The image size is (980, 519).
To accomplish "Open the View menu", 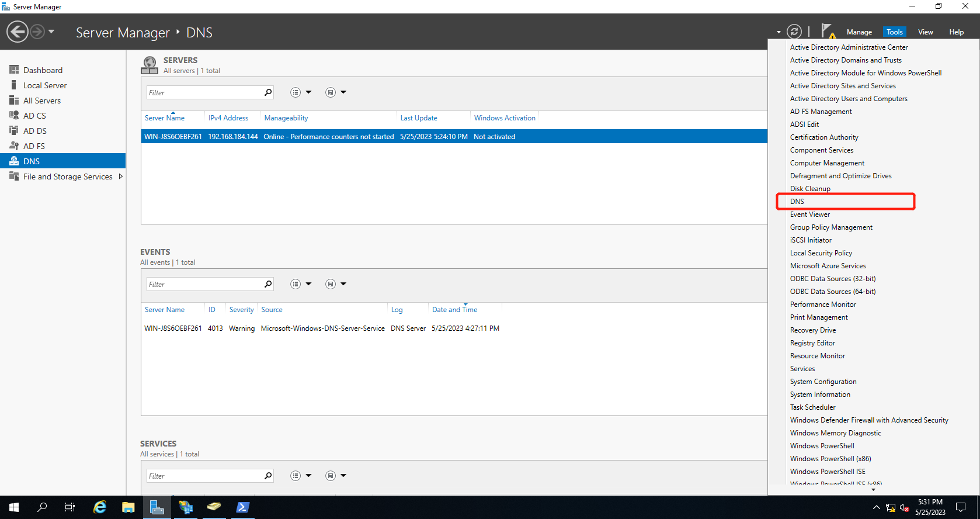I will coord(925,32).
